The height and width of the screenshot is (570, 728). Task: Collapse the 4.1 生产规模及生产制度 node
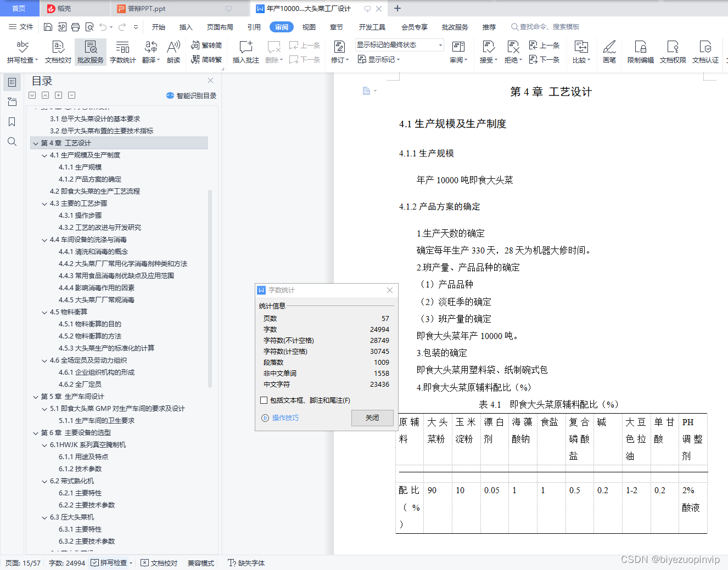(x=44, y=155)
